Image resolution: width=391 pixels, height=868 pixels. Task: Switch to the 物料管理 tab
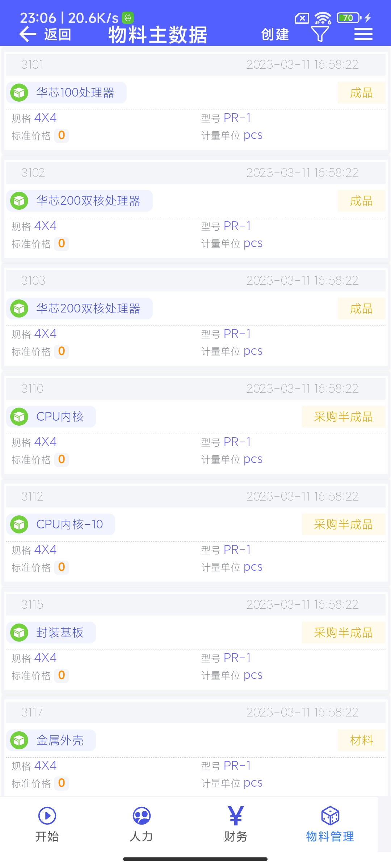(x=330, y=825)
